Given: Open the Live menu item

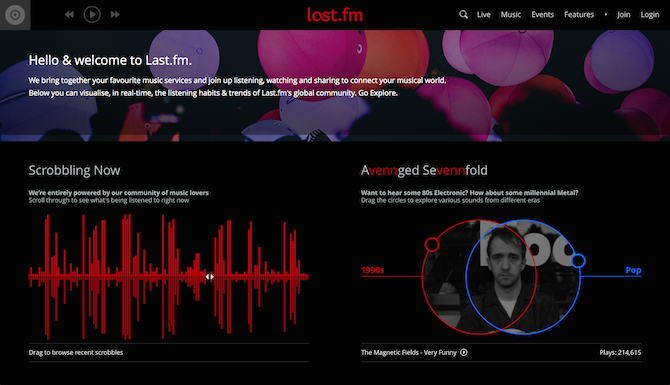Looking at the screenshot, I should (484, 15).
